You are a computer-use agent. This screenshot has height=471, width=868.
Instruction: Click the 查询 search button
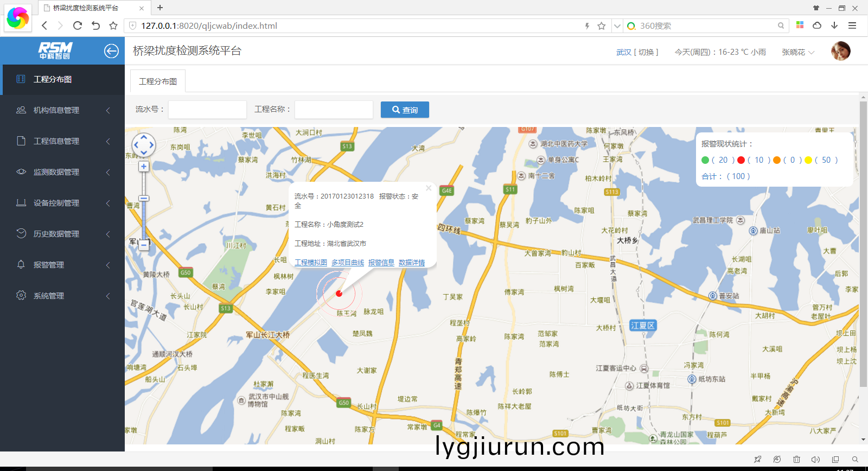coord(405,110)
